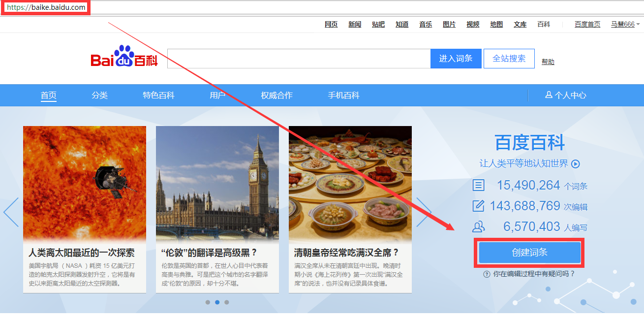Open the 图片 top link
This screenshot has width=644, height=321.
(449, 24)
